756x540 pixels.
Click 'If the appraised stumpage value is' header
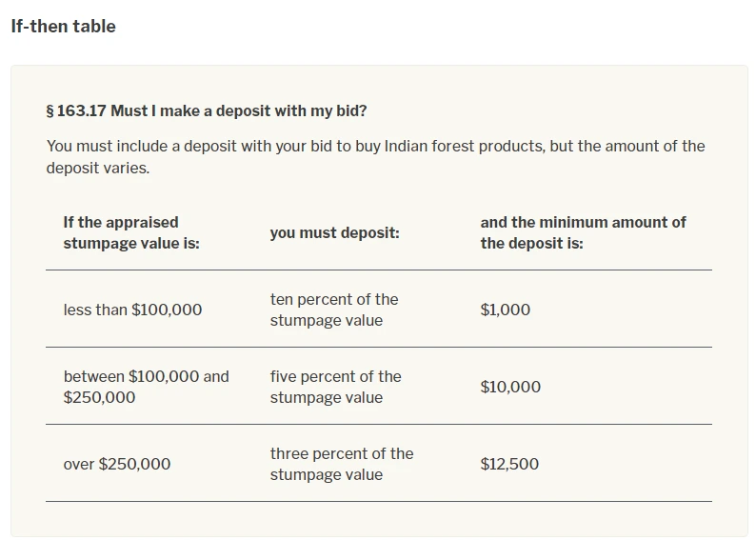[x=131, y=232]
